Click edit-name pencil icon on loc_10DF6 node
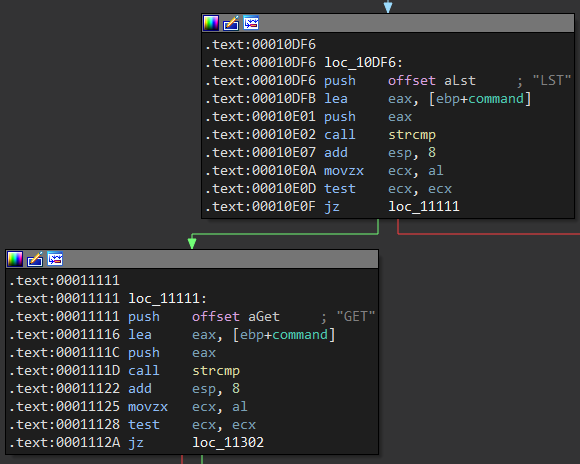 point(231,23)
